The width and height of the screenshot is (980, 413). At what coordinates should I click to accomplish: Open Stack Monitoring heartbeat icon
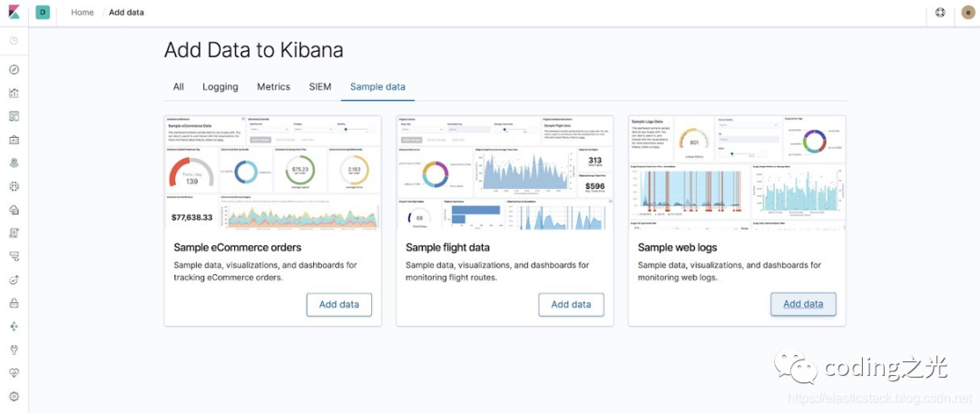tap(14, 372)
